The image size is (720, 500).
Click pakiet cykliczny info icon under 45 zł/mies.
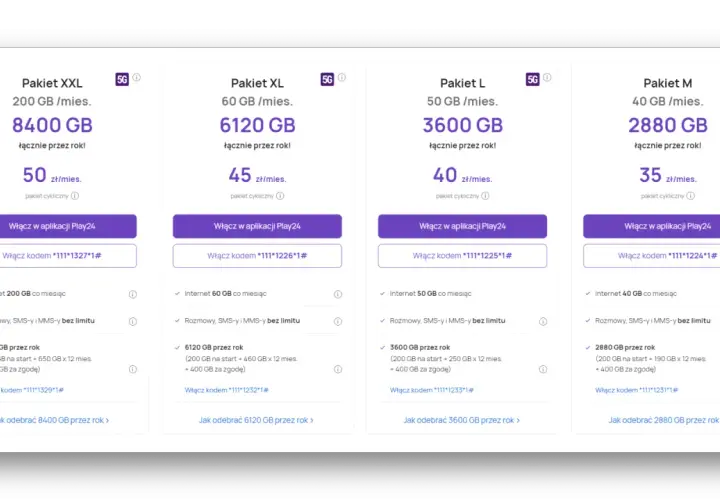280,196
